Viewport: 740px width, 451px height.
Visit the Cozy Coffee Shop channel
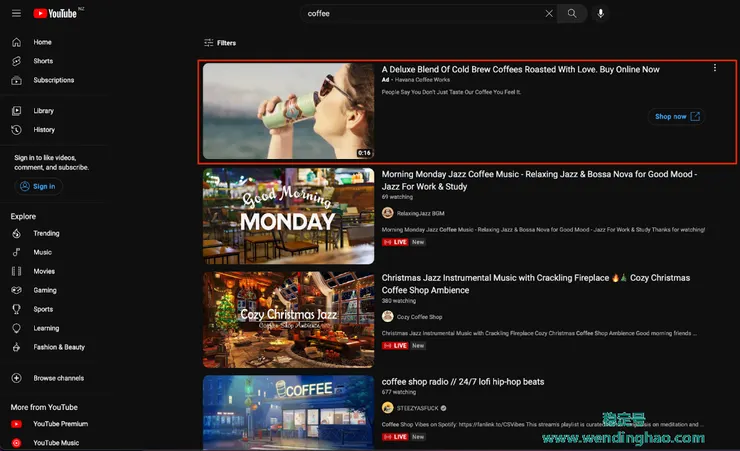pos(419,317)
